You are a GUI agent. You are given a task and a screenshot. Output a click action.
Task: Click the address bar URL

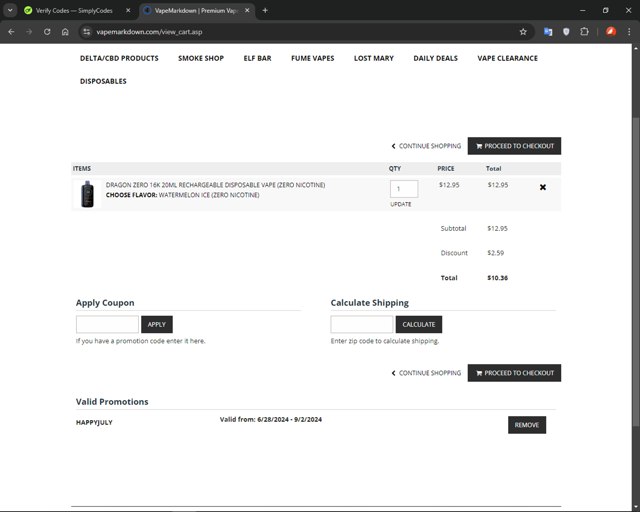(149, 32)
